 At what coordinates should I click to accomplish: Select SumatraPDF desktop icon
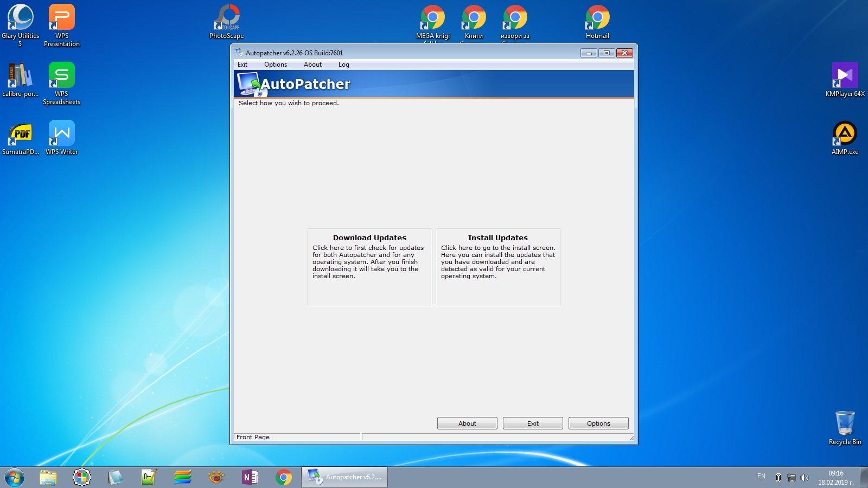[21, 138]
